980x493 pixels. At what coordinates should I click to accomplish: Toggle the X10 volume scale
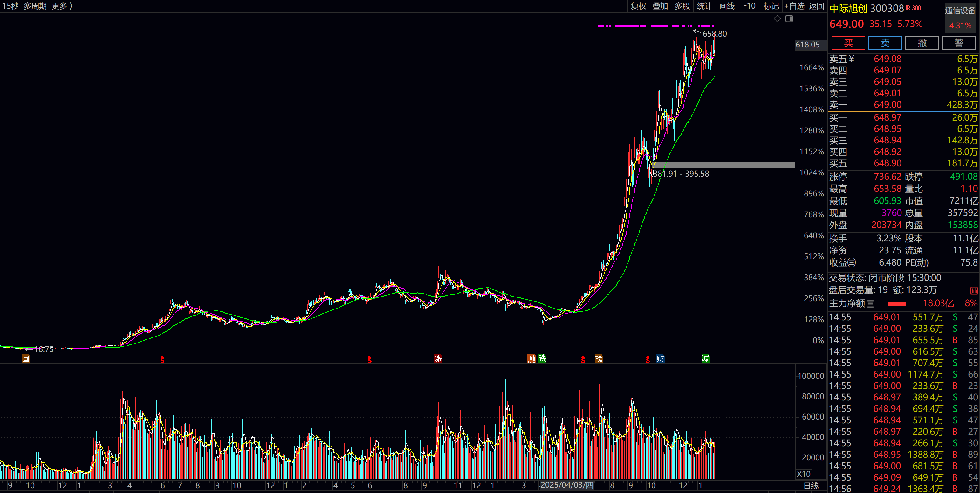pos(804,474)
